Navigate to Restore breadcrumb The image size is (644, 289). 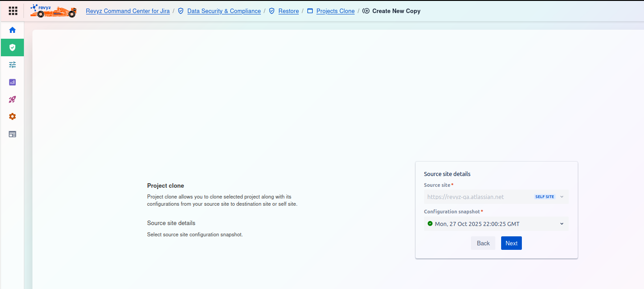click(288, 11)
